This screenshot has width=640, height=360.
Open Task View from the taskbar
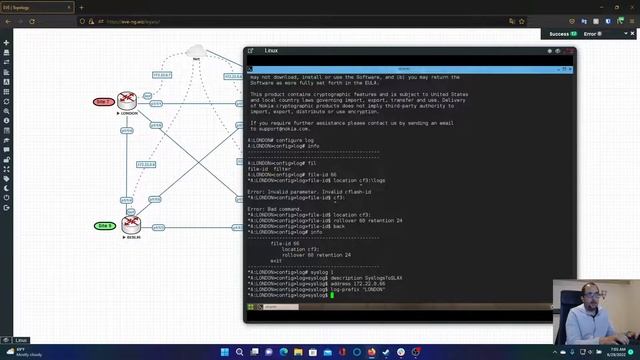click(x=254, y=352)
